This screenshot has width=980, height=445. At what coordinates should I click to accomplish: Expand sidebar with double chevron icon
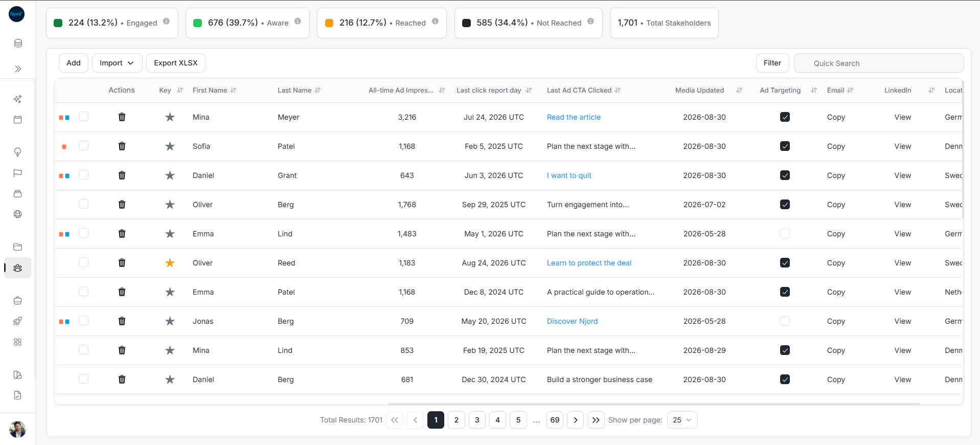[18, 69]
